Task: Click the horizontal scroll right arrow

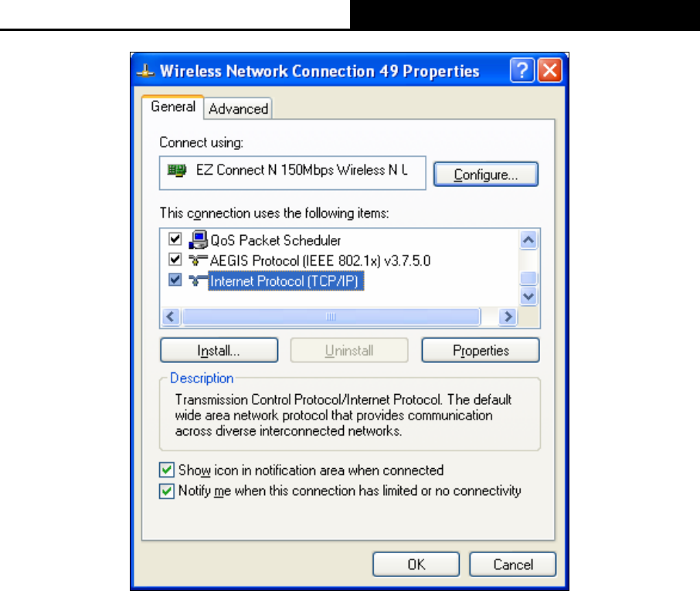Action: (x=508, y=317)
